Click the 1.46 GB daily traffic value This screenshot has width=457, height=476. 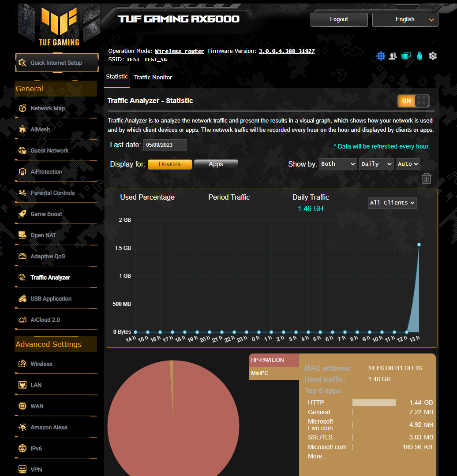point(311,208)
